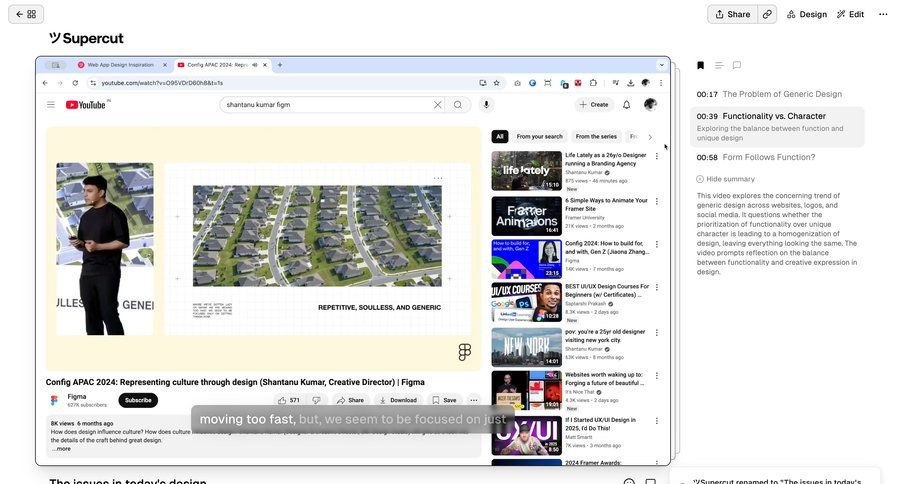Select the All filter chip
The height and width of the screenshot is (484, 900).
coord(499,137)
